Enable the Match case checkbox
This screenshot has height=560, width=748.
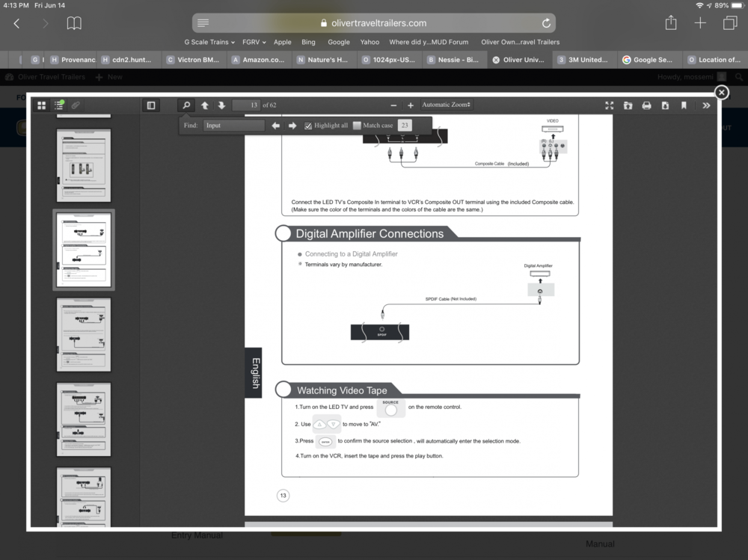click(357, 126)
